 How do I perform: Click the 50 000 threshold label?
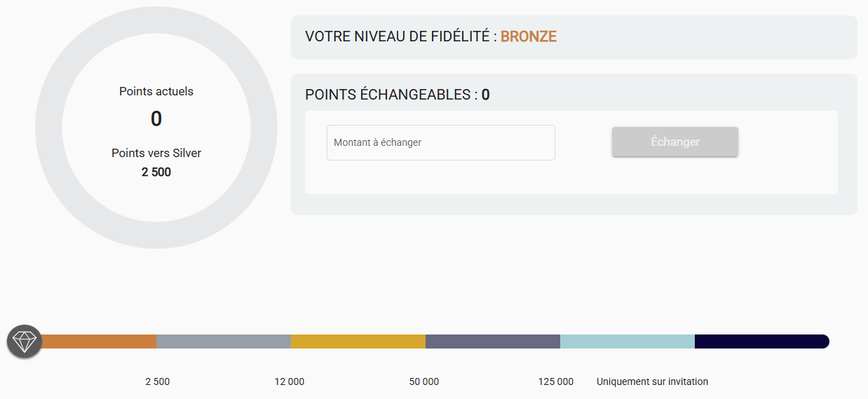(424, 382)
